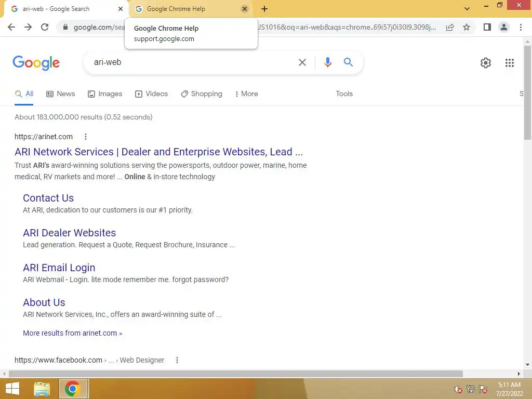Click the scroll down arrow
532x399 pixels.
click(x=527, y=365)
